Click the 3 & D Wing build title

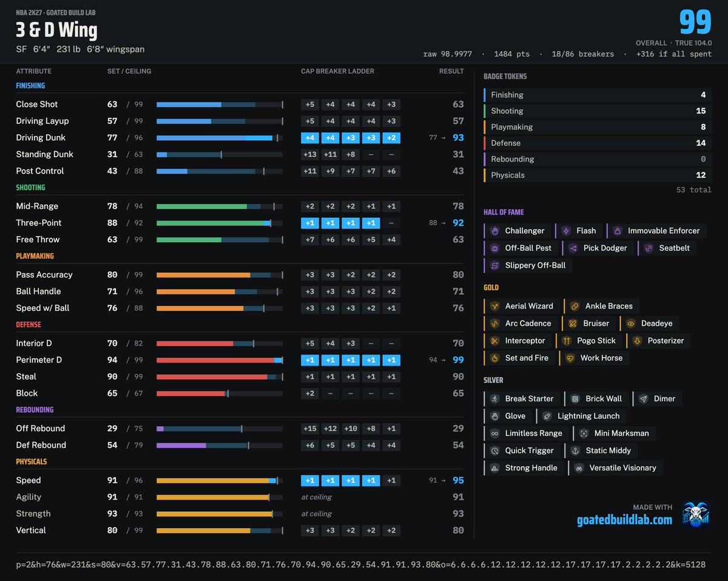click(x=56, y=31)
